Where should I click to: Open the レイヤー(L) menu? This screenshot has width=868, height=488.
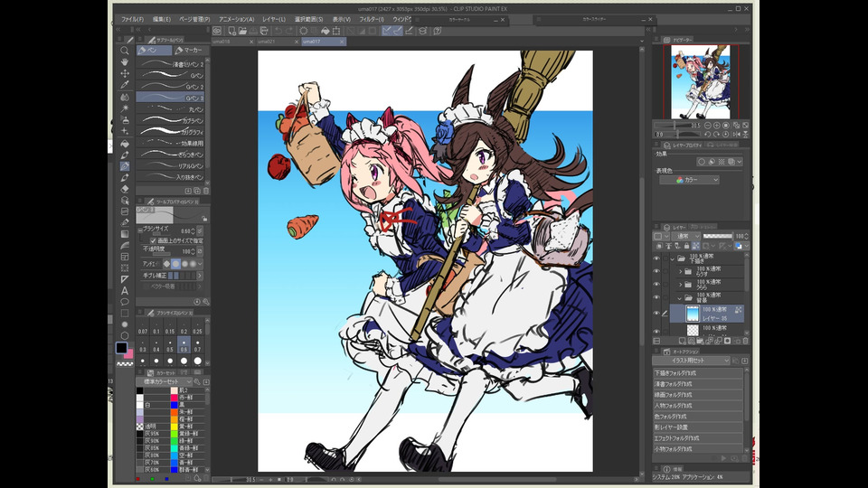(274, 19)
